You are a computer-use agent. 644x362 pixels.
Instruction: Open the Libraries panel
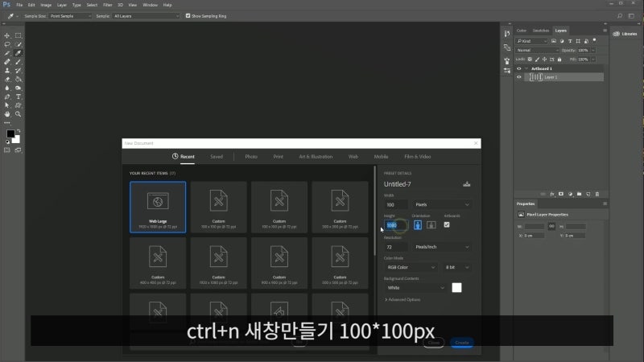625,34
